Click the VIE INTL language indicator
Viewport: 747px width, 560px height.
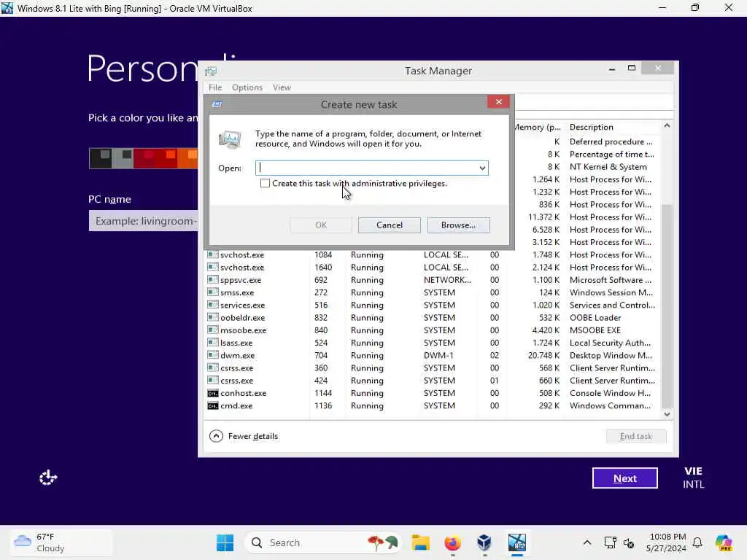693,478
